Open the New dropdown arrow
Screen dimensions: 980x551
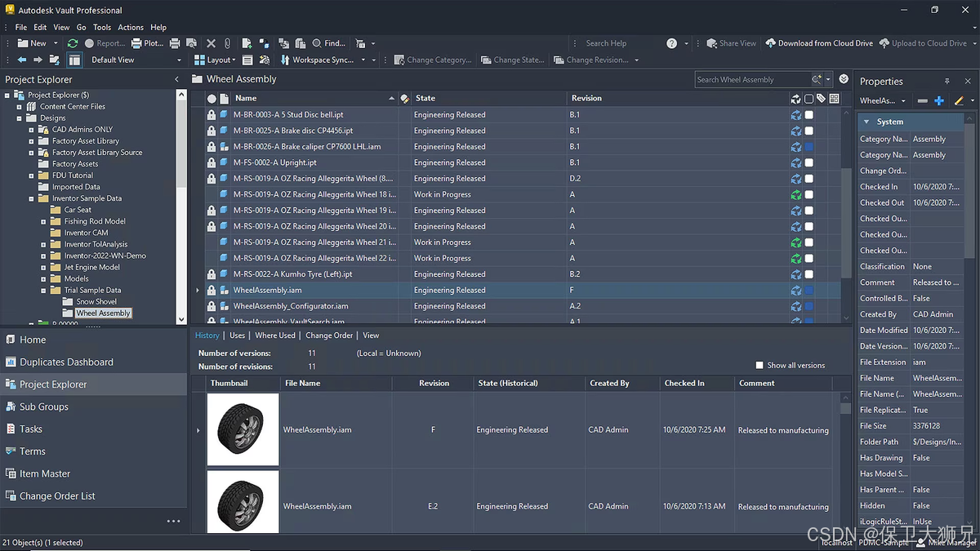point(56,43)
